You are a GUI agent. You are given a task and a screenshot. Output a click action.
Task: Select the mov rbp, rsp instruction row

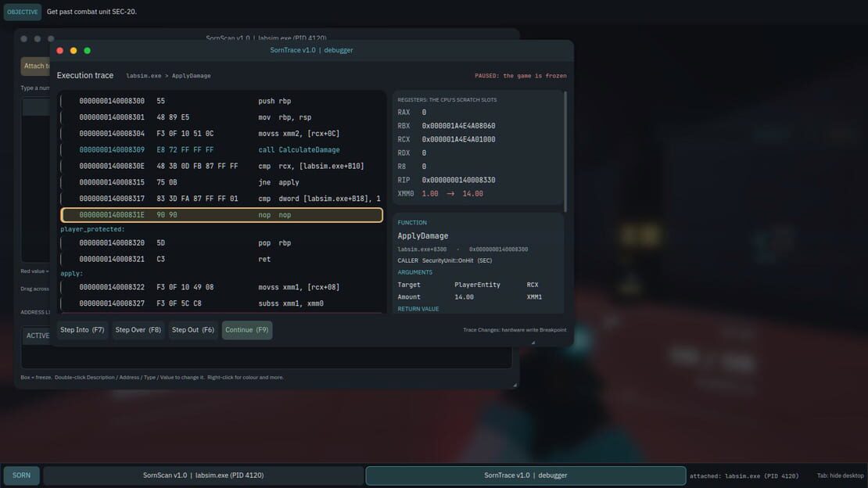[221, 117]
